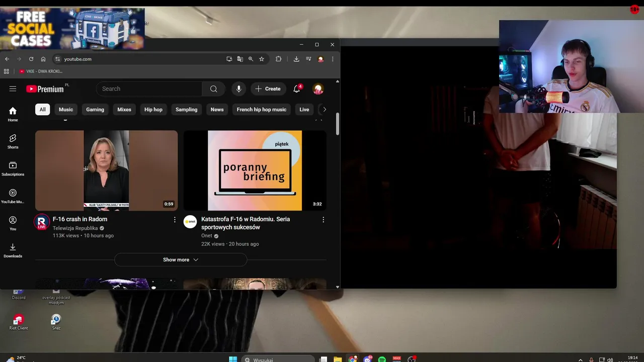The width and height of the screenshot is (644, 362).
Task: Open Subscriptions in the YouTube sidebar
Action: tap(13, 168)
